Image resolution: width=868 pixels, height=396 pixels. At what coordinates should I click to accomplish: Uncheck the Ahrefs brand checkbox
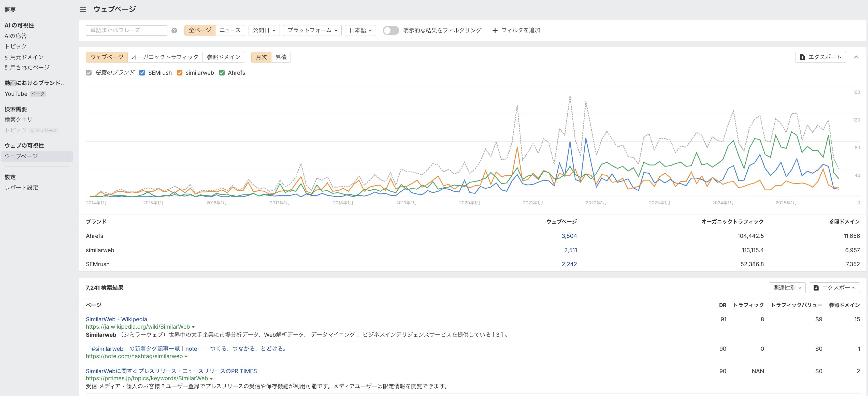coord(222,73)
